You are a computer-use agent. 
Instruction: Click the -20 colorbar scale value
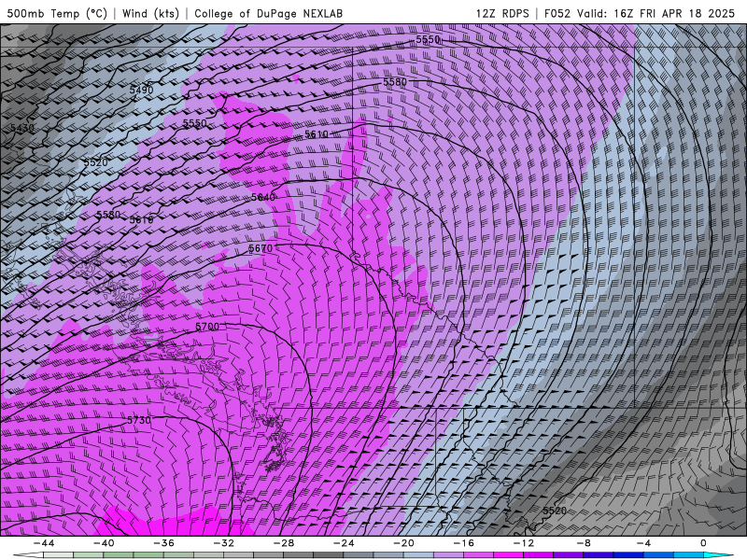point(403,543)
